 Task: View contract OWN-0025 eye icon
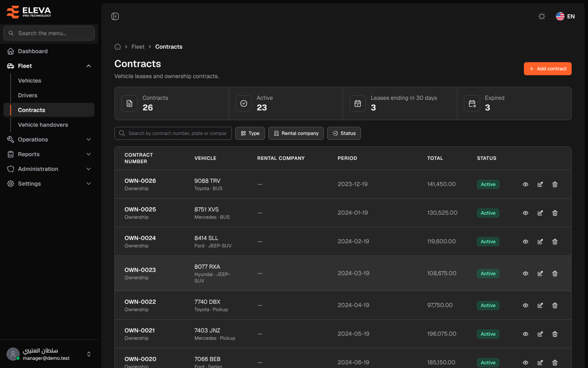[x=526, y=213]
